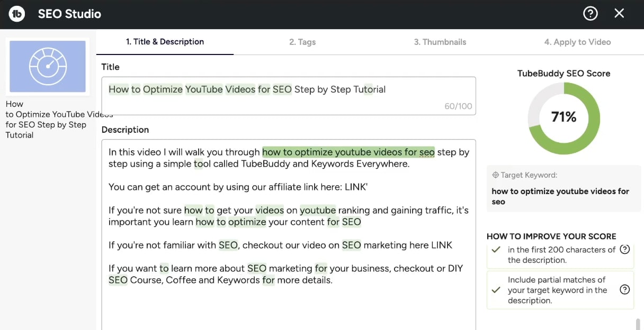Switch to the Thumbnails tab

pyautogui.click(x=440, y=42)
